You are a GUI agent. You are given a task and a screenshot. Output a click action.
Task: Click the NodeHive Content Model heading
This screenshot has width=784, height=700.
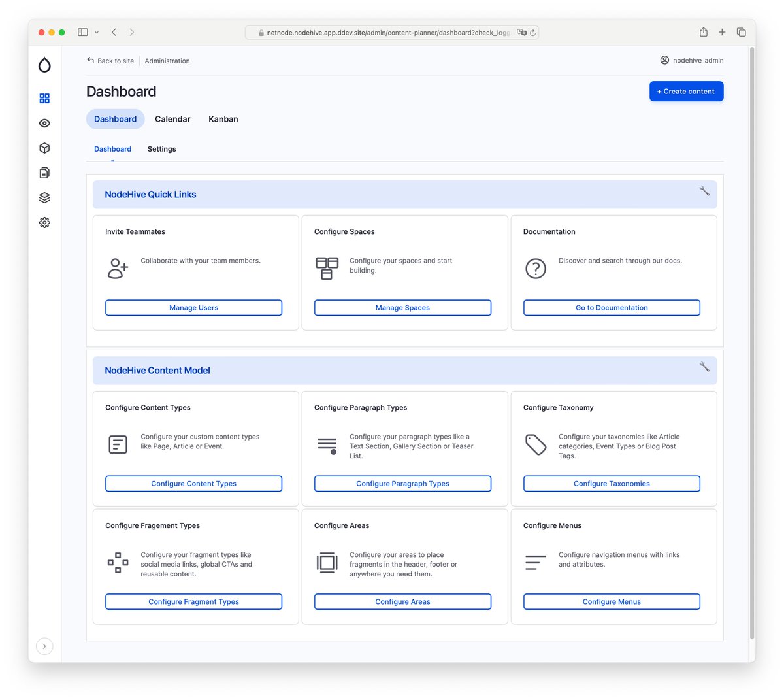(x=157, y=371)
